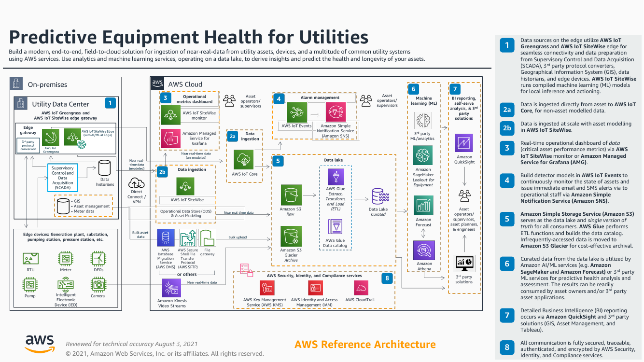Click the Camera edge device icon
The width and height of the screenshot is (644, 362).
click(x=98, y=285)
